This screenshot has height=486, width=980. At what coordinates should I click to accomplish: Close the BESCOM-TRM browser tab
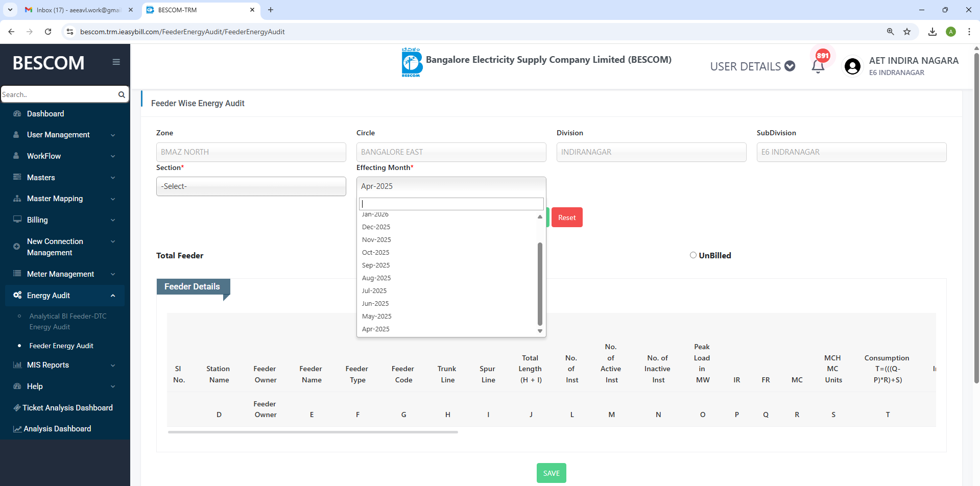point(252,10)
